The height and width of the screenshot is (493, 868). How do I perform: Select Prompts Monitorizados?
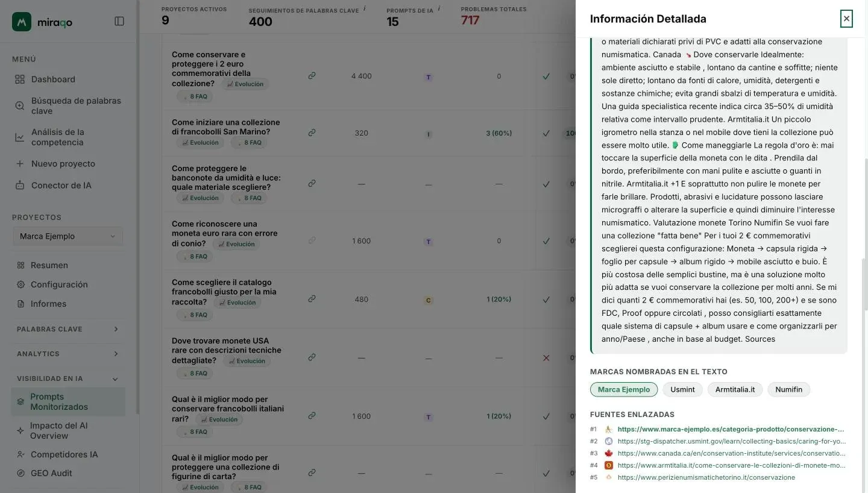68,401
